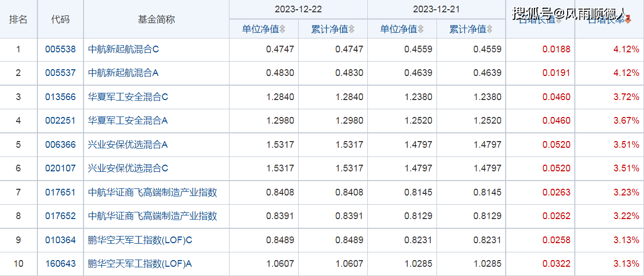Click the 排名 column header
The image size is (644, 276).
18,19
